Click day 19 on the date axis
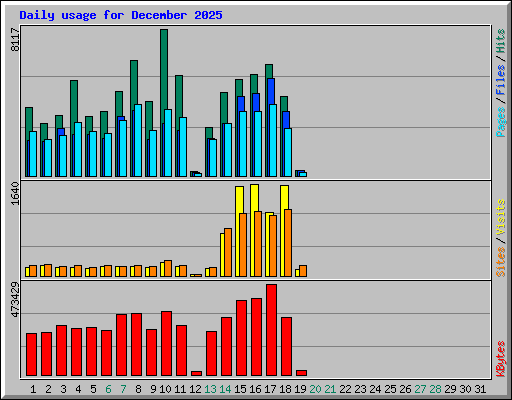The height and width of the screenshot is (400, 512). coord(300,389)
